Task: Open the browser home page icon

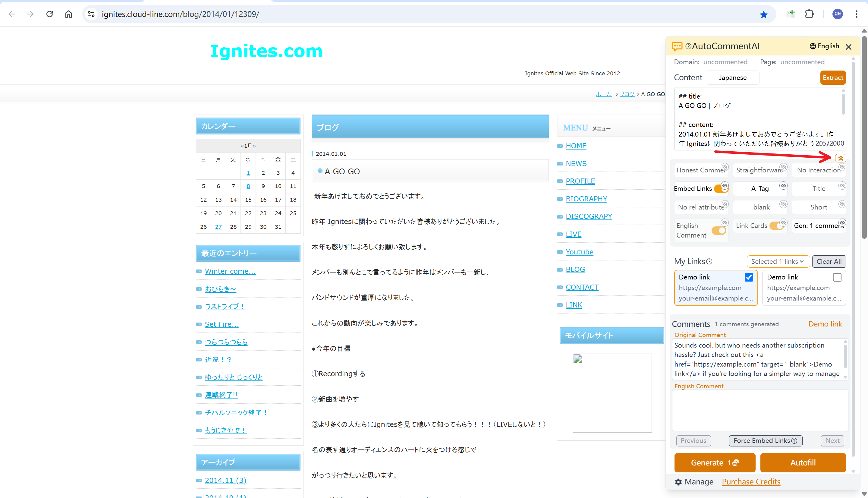Action: point(69,14)
